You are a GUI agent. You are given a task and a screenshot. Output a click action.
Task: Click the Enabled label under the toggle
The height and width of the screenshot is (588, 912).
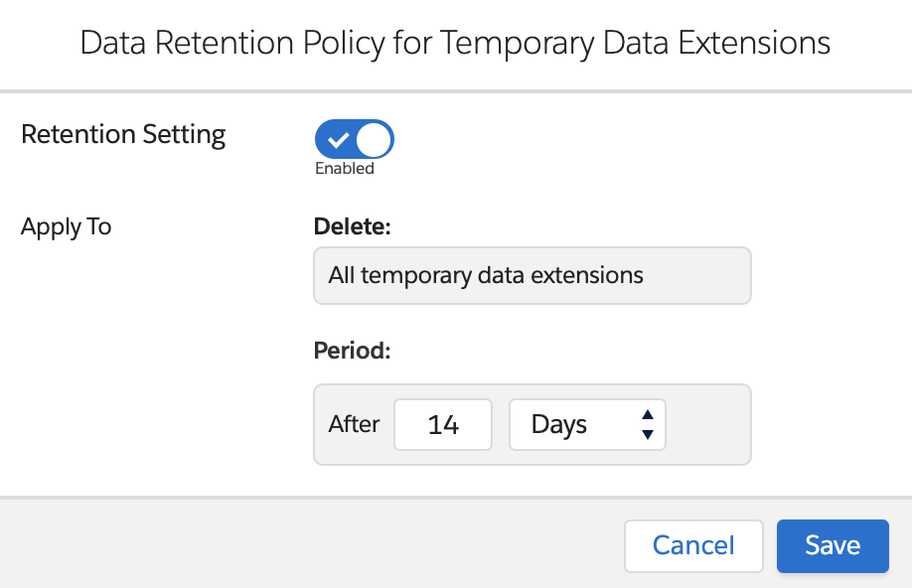click(345, 169)
